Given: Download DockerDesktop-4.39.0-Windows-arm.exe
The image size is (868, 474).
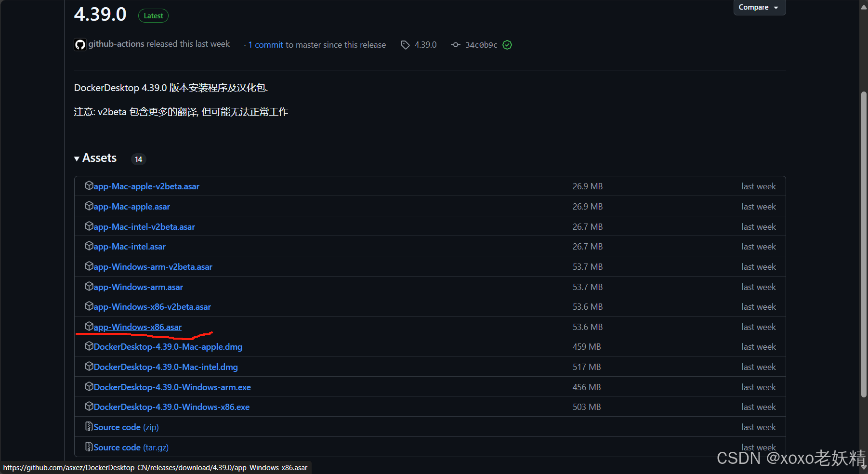Looking at the screenshot, I should 172,387.
